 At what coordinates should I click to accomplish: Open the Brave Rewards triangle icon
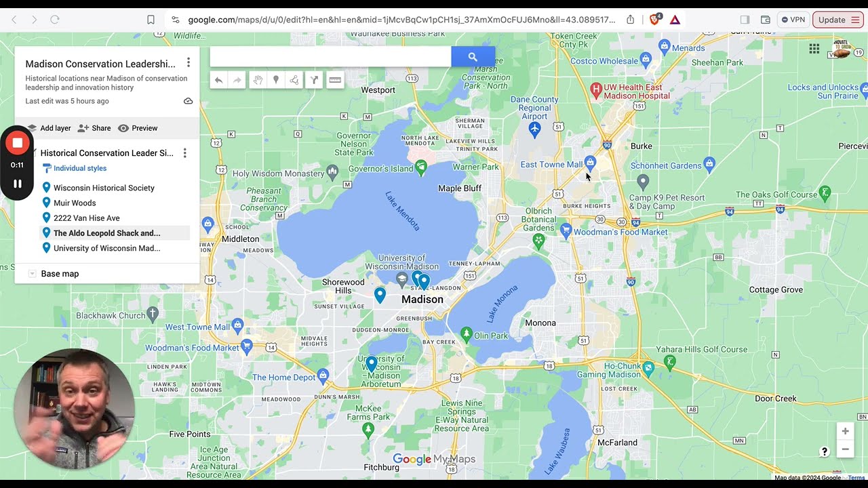click(675, 20)
